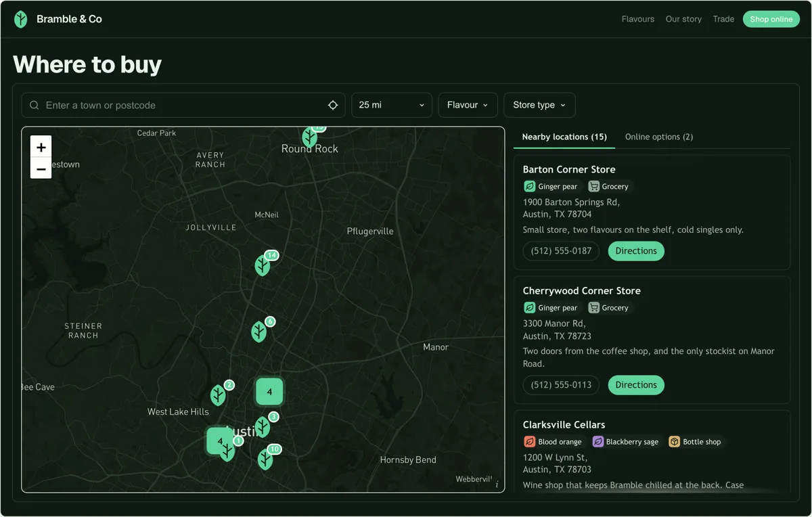
Task: Click Cherrywood Corner Store's Ginger pear icon
Action: tap(530, 307)
